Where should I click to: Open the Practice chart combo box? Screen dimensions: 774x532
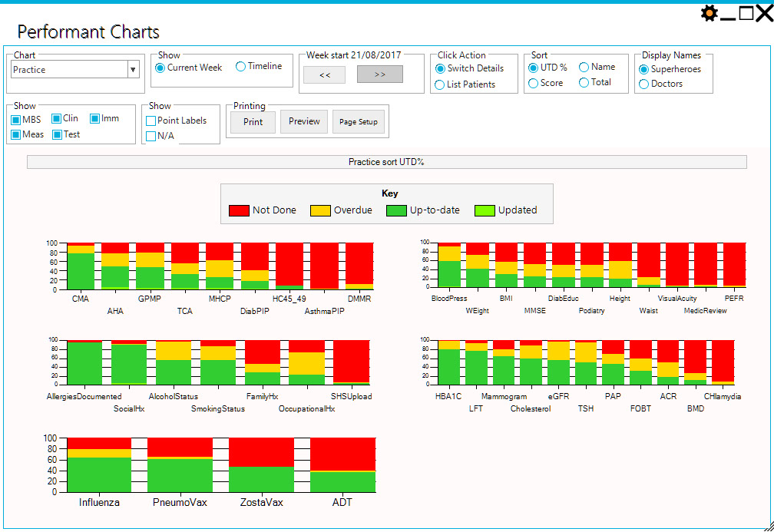pos(69,70)
